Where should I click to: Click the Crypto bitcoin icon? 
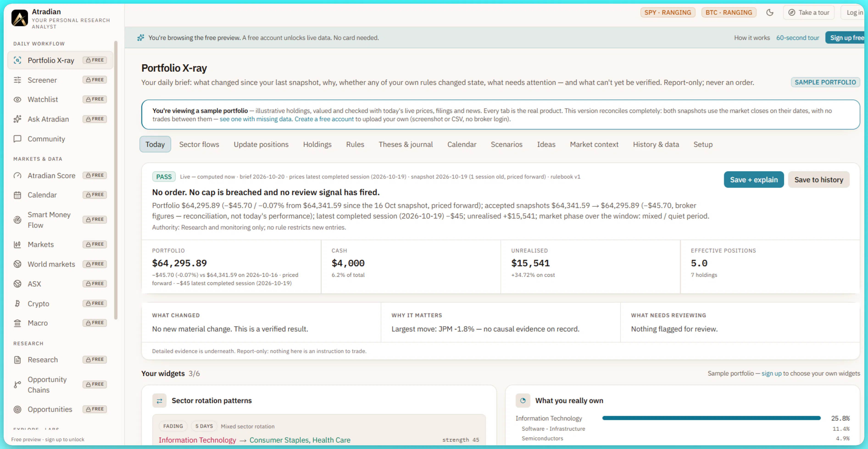tap(17, 304)
